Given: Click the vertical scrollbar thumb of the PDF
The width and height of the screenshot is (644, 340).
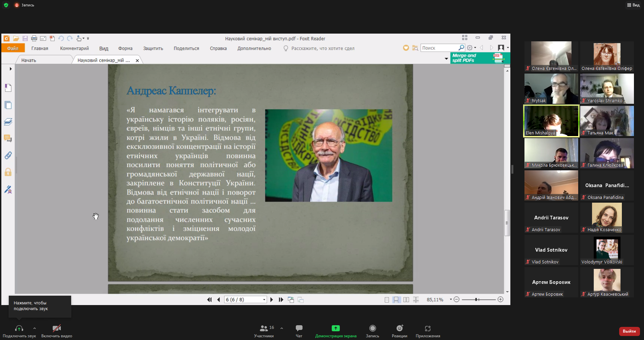Looking at the screenshot, I should (507, 223).
